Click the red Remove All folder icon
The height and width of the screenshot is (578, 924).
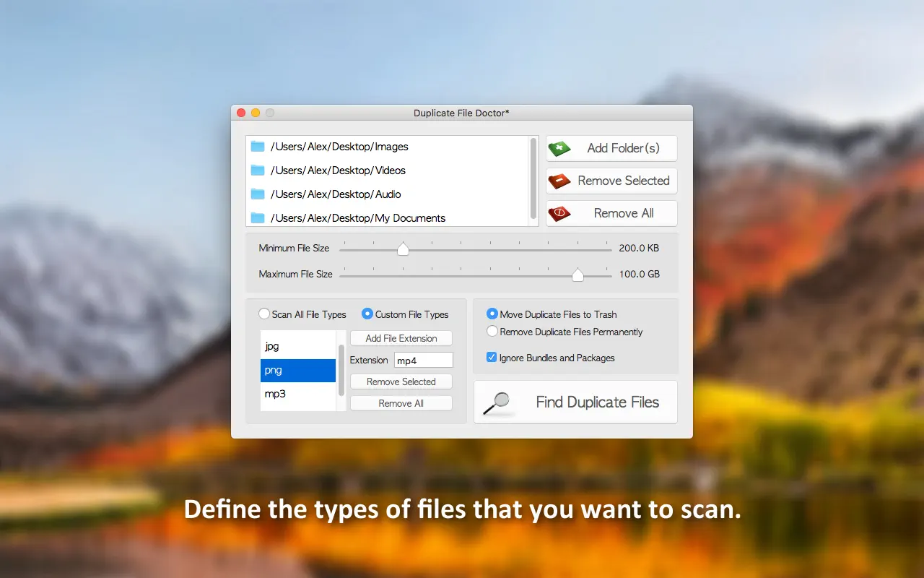(x=559, y=214)
